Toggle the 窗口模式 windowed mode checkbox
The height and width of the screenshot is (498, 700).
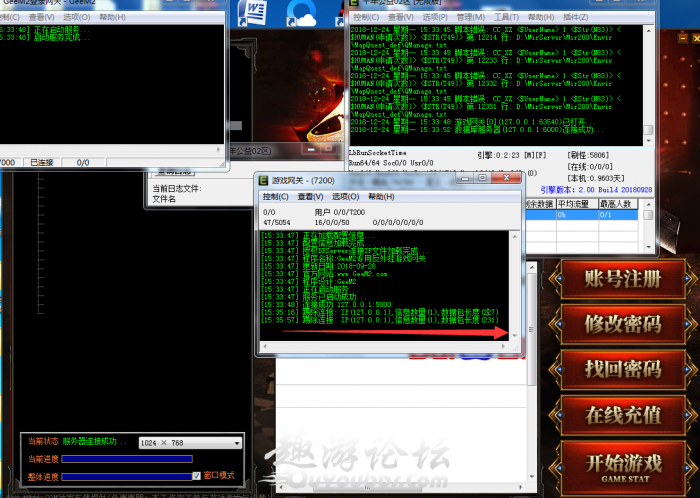tap(197, 476)
